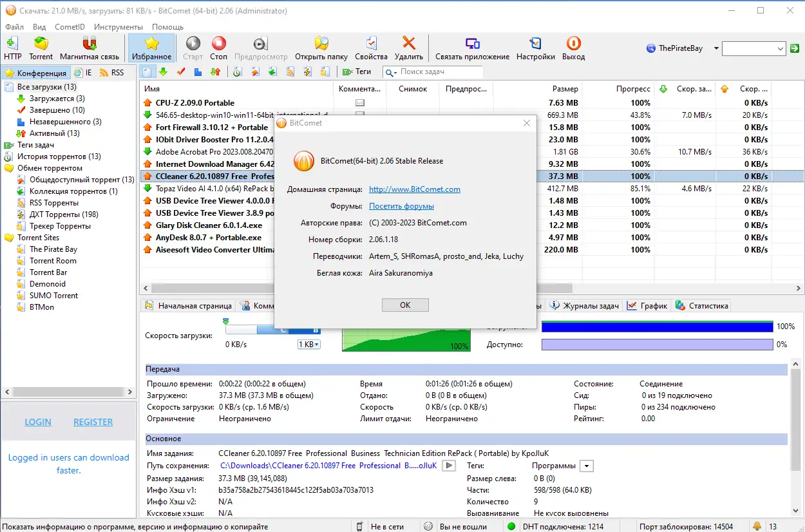
Task: Open the Файл menu
Action: [x=14, y=27]
